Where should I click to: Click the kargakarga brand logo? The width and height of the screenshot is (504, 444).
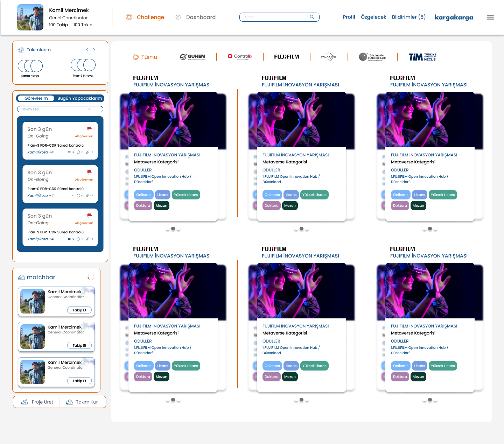[454, 17]
